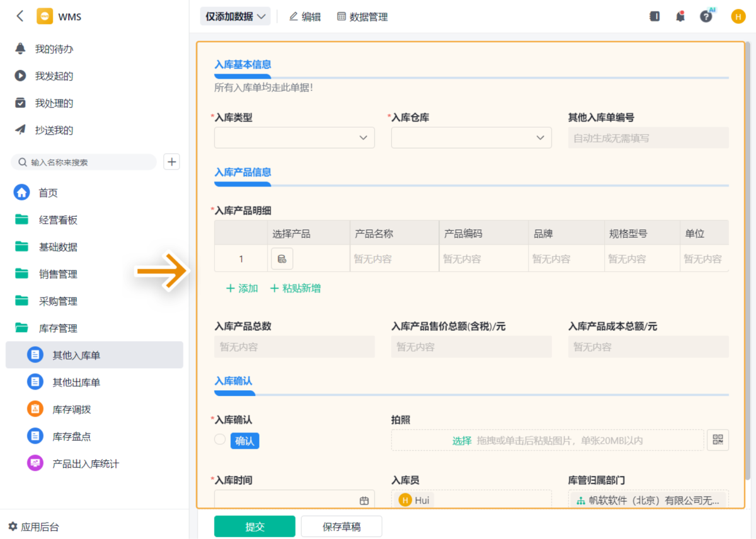Click the 提交 button
The width and height of the screenshot is (756, 539).
[255, 526]
